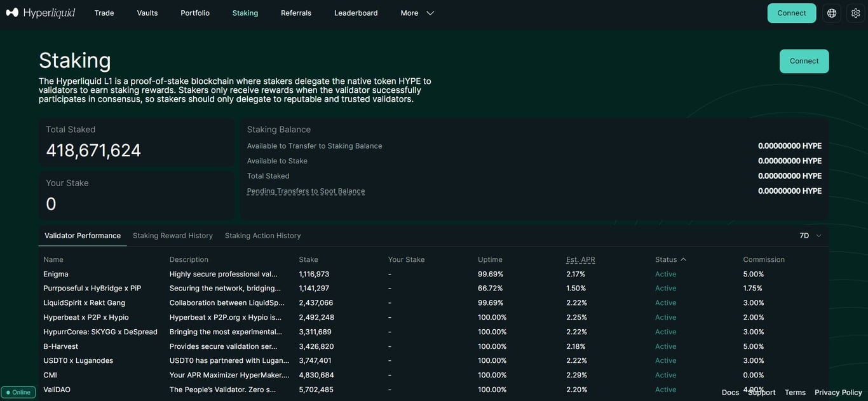
Task: Open the 7D timeframe dropdown
Action: click(806, 234)
